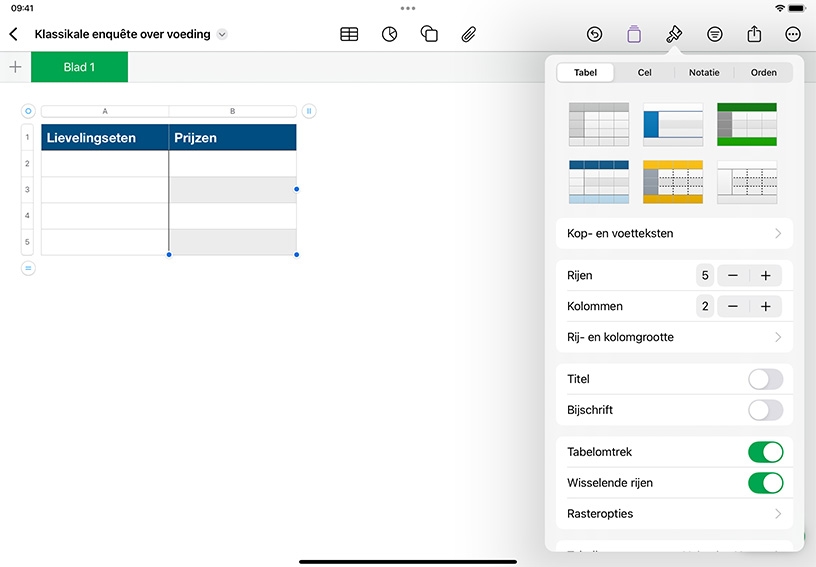Switch to the Cel tab

pos(644,72)
